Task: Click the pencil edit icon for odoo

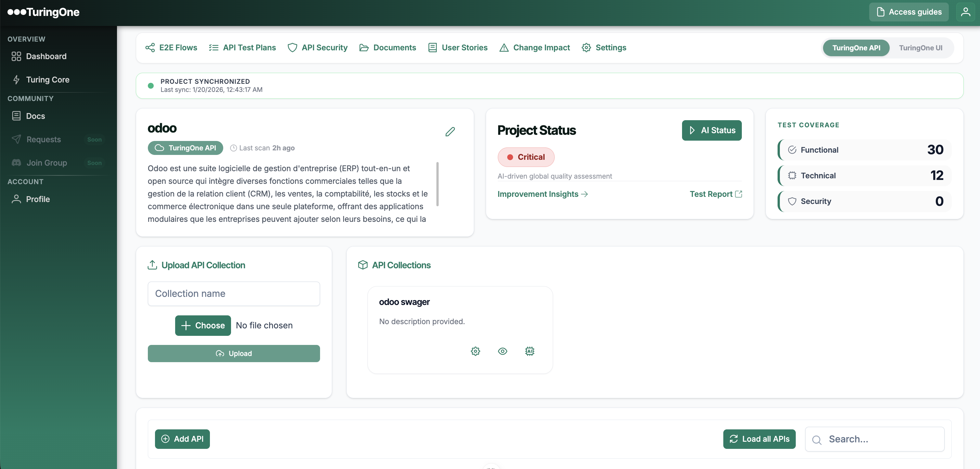Action: tap(450, 132)
